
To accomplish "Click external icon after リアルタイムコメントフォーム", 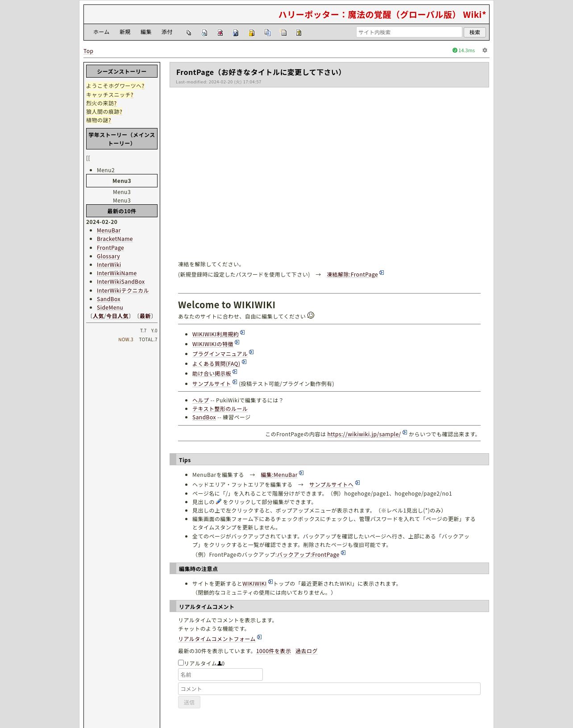I will coord(259,637).
